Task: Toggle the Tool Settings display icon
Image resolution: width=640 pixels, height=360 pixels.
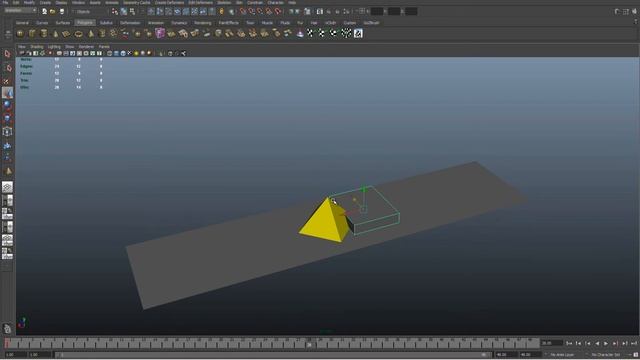Action: click(x=626, y=11)
